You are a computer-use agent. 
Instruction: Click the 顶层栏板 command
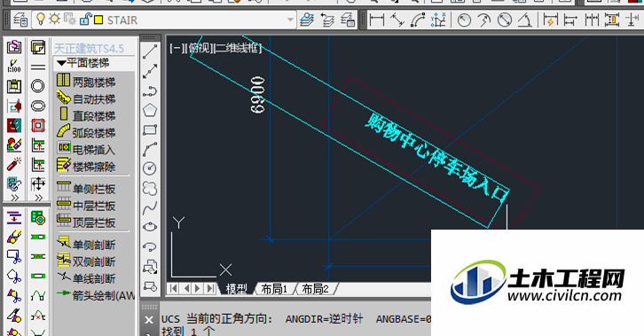[86, 222]
